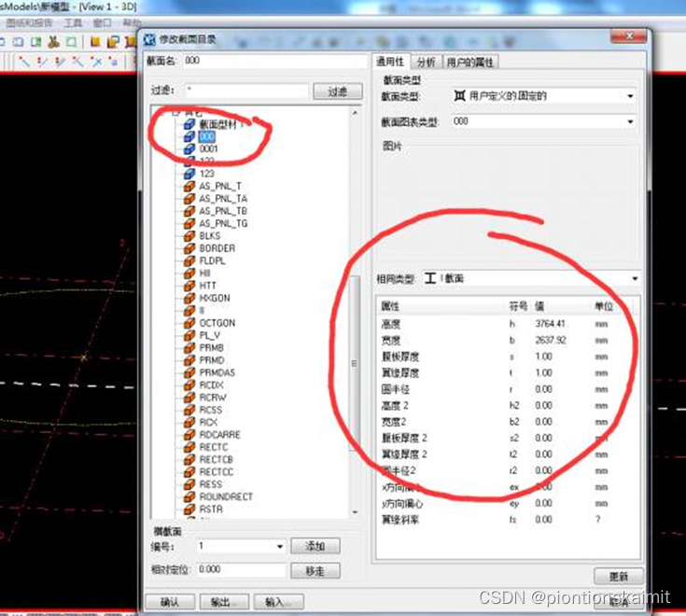The width and height of the screenshot is (686, 616).
Task: Click the tree list scroll-down arrow
Action: [x=355, y=511]
